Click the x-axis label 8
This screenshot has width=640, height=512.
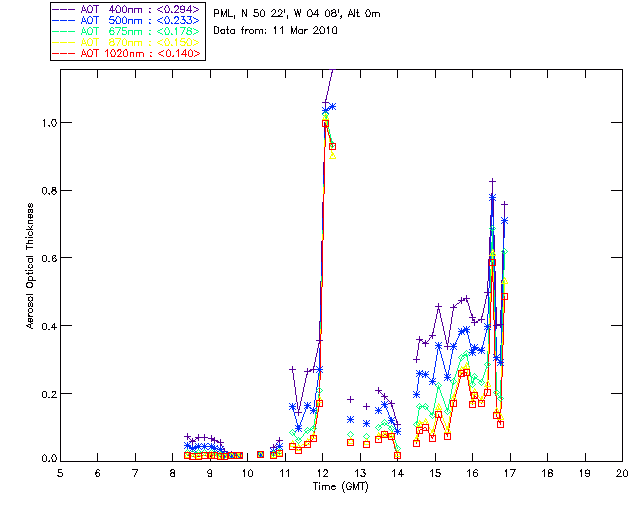tap(173, 473)
